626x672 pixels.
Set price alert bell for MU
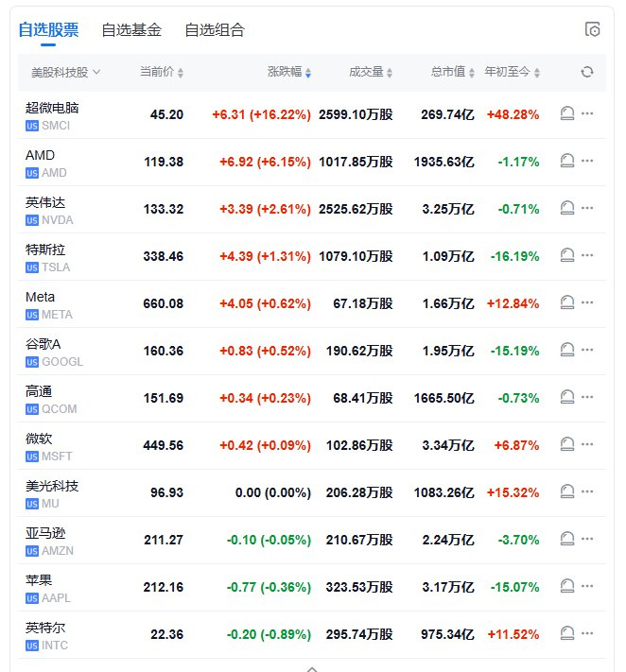click(566, 491)
